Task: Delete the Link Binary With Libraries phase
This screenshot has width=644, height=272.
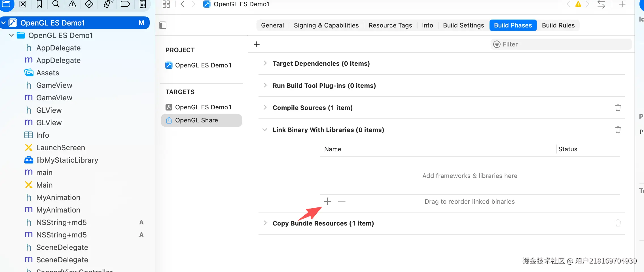Action: [618, 129]
